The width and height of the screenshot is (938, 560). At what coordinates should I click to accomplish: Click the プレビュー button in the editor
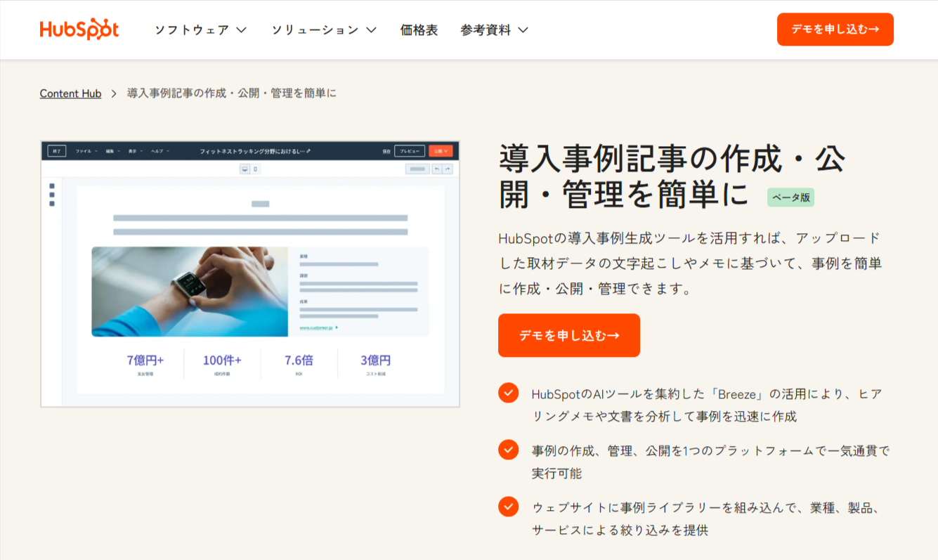410,151
